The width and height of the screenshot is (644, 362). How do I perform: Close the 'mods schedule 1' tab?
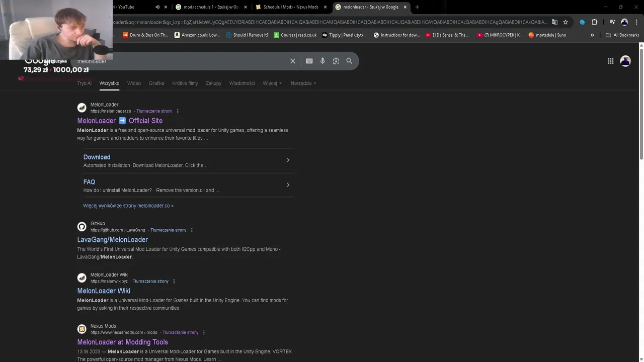click(246, 7)
